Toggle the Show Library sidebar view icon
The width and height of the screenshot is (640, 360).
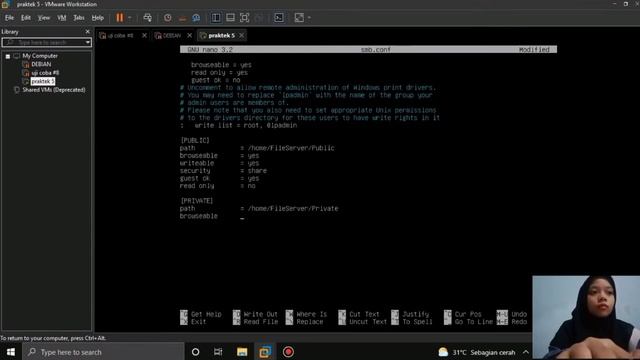coord(216,18)
